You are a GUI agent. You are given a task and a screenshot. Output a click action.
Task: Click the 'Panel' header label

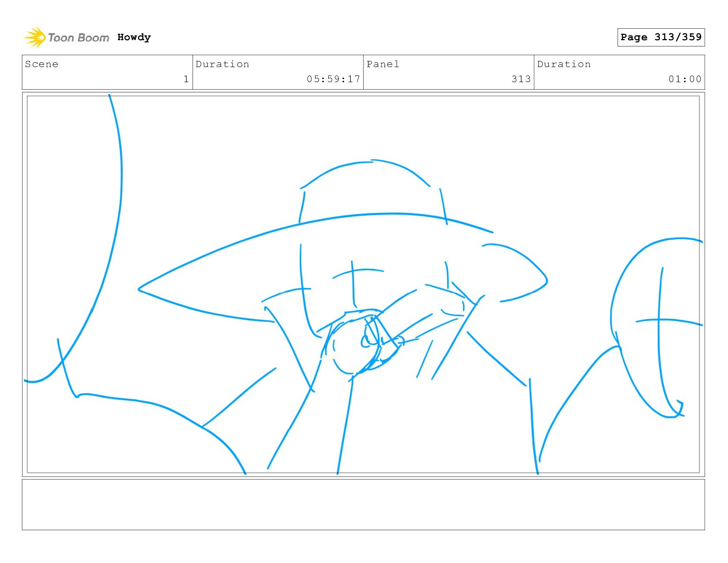[383, 64]
